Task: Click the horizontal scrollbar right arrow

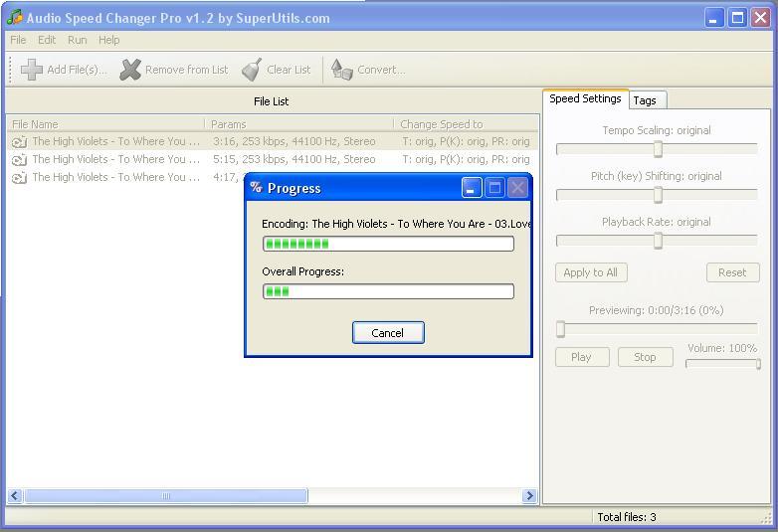Action: point(530,496)
